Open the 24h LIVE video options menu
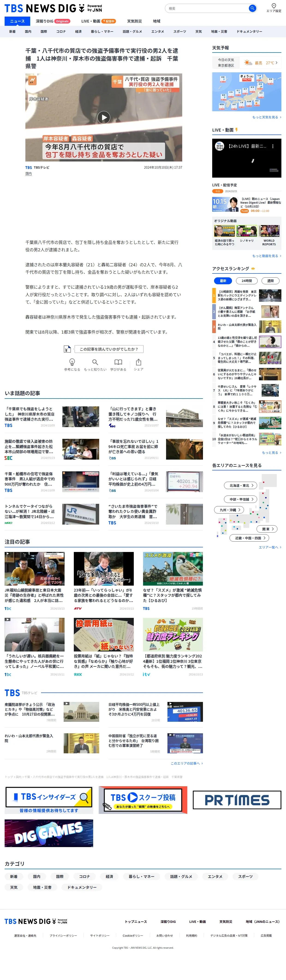286x980 pixels. [x=273, y=146]
